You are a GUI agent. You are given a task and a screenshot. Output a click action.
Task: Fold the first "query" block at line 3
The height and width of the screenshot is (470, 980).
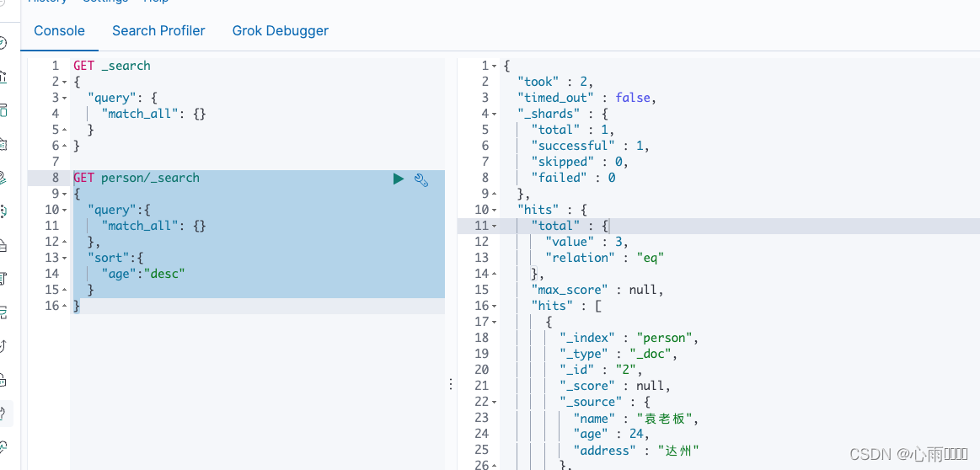click(x=64, y=98)
